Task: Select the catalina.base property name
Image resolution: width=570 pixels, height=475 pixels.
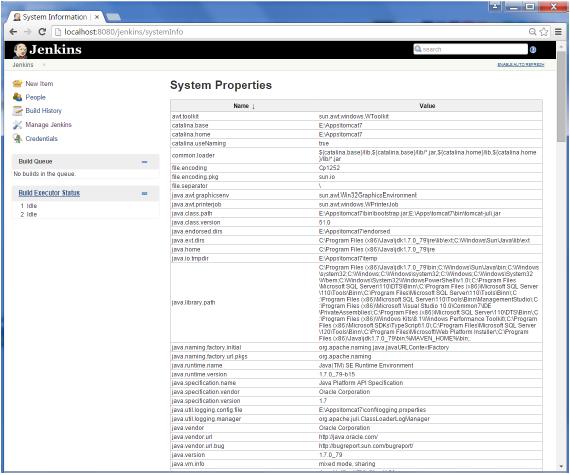Action: (190, 125)
